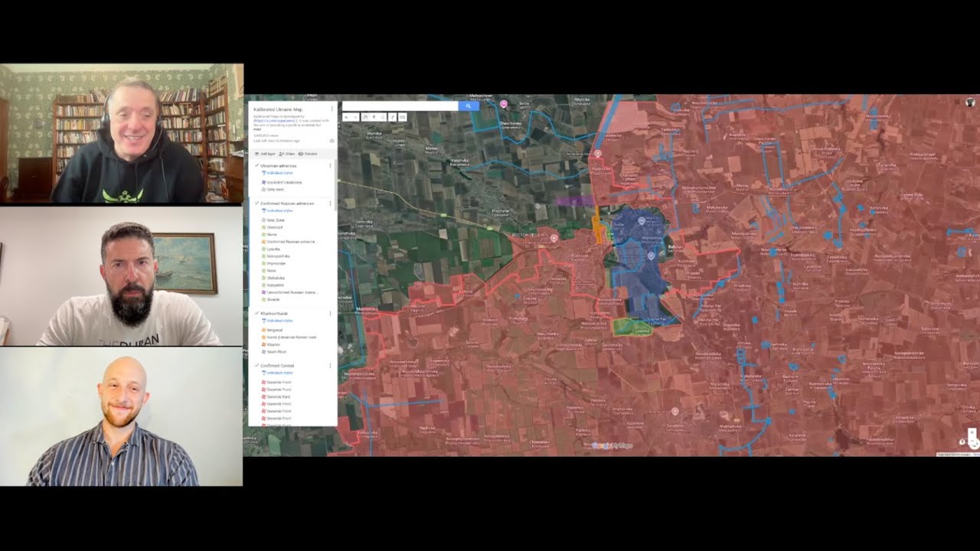Click the layer panel vertical scrollbar
This screenshot has height=551, width=980.
pyautogui.click(x=336, y=184)
